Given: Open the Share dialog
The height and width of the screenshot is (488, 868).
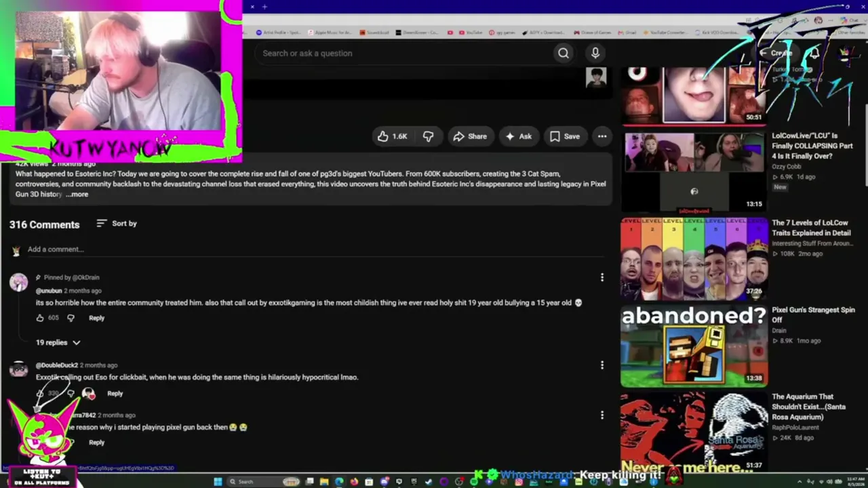Looking at the screenshot, I should (x=470, y=136).
